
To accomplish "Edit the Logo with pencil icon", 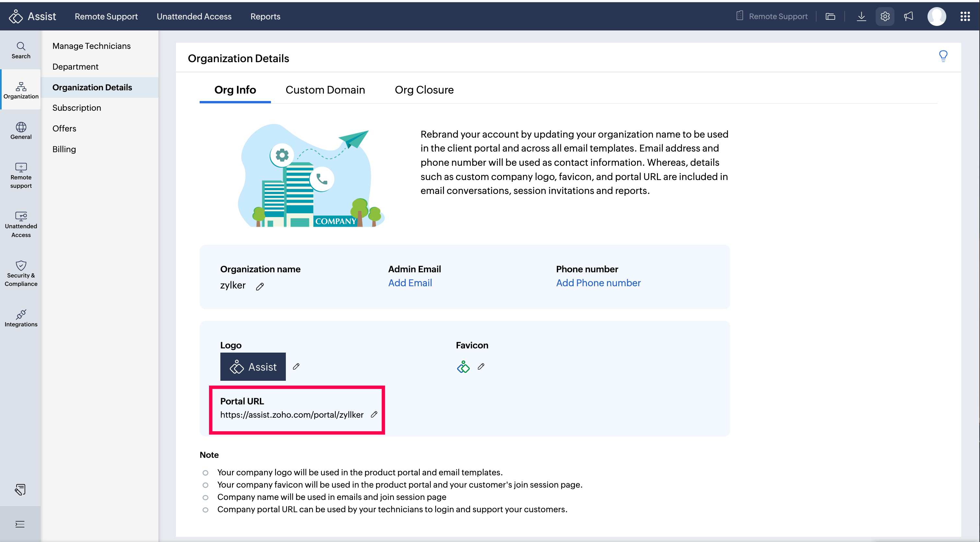I will point(296,367).
